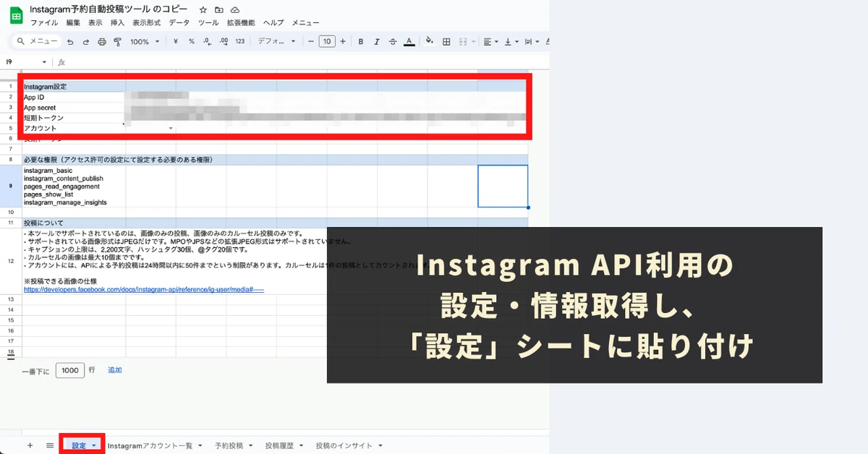Star this spreadsheet

click(x=203, y=10)
